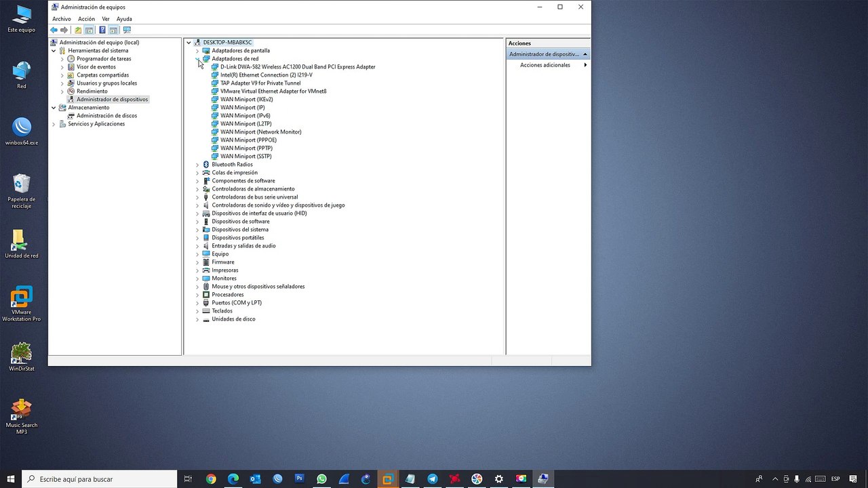Toggle the Show/Hide console tree toolbar icon
Screen dimensions: 868x488
(x=89, y=30)
